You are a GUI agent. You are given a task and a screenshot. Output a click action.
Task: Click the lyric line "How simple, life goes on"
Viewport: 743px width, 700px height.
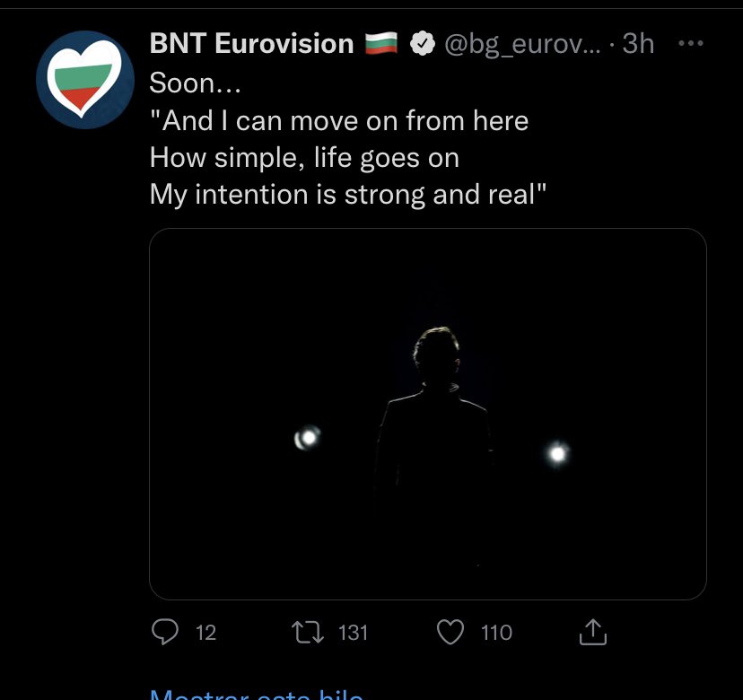304,158
